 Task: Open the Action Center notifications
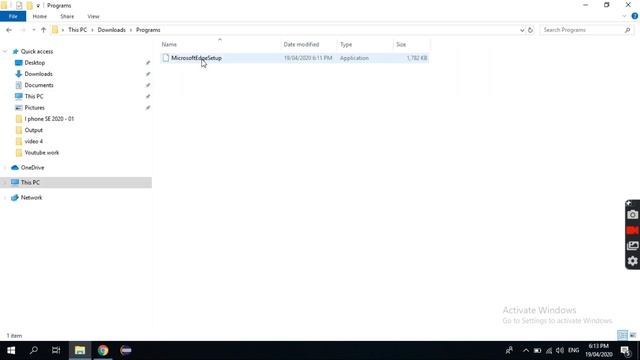click(x=625, y=351)
